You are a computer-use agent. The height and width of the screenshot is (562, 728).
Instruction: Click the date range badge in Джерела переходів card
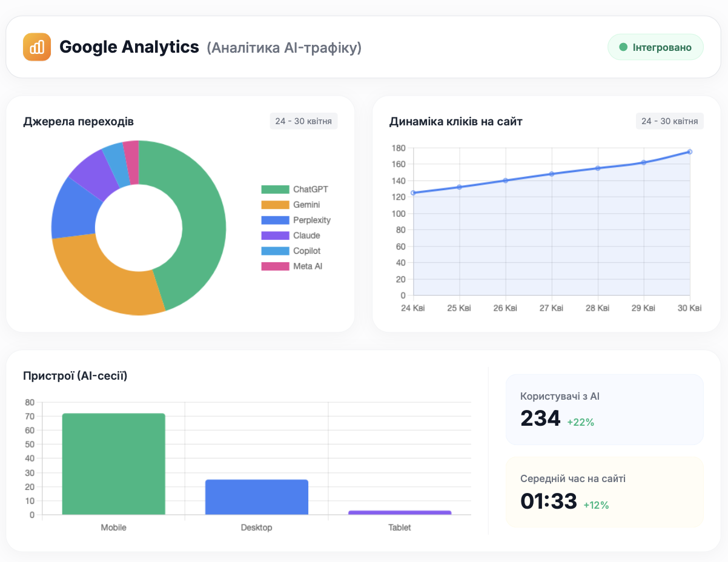pyautogui.click(x=303, y=121)
